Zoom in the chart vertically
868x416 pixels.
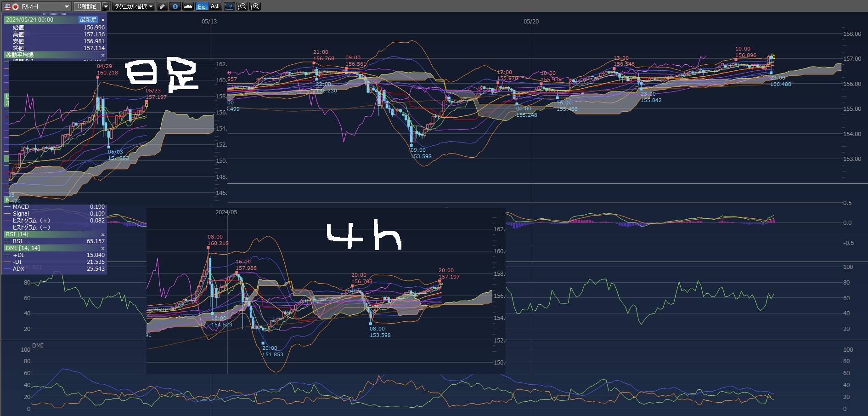coord(255,6)
